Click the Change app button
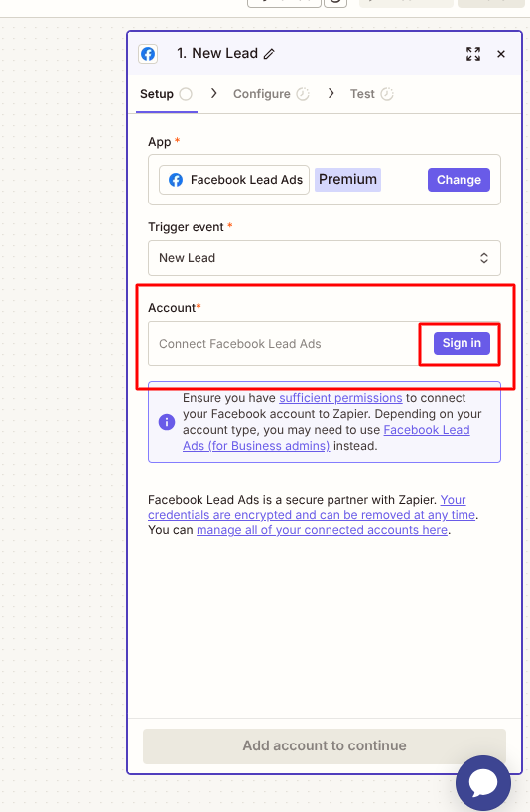Image resolution: width=530 pixels, height=812 pixels. (459, 180)
